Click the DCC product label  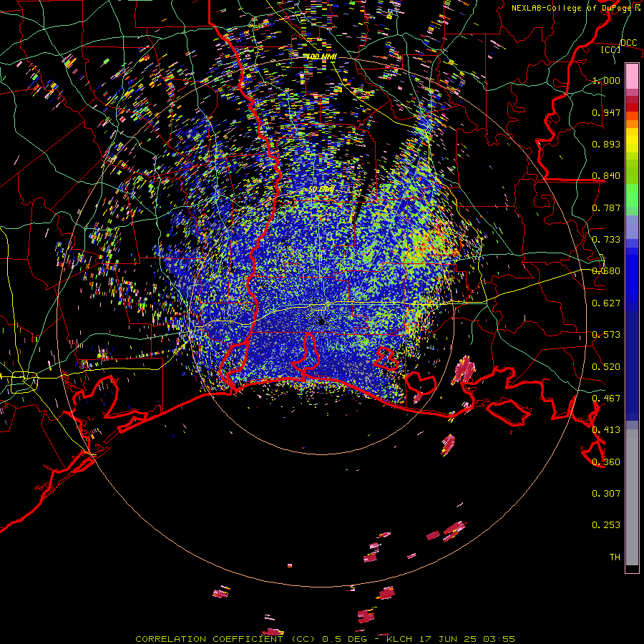pyautogui.click(x=628, y=43)
